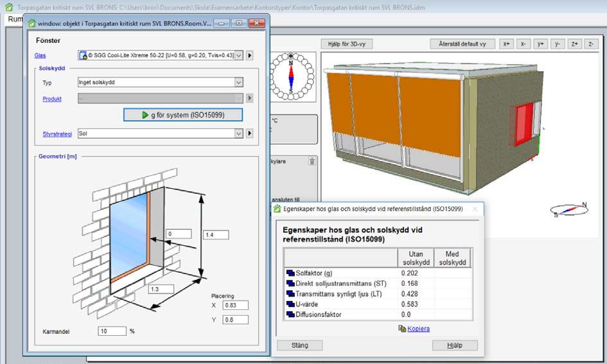Click the Stäng button
607x364 pixels.
point(299,345)
